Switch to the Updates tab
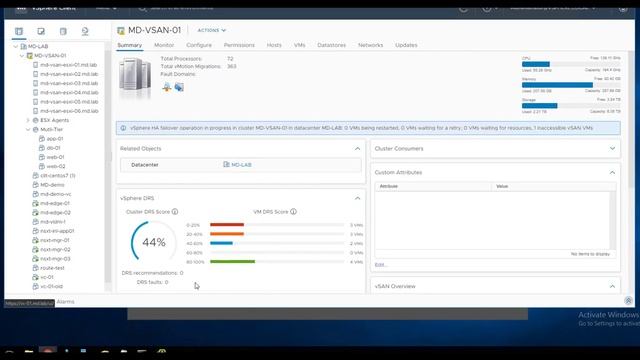The height and width of the screenshot is (360, 640). 406,45
